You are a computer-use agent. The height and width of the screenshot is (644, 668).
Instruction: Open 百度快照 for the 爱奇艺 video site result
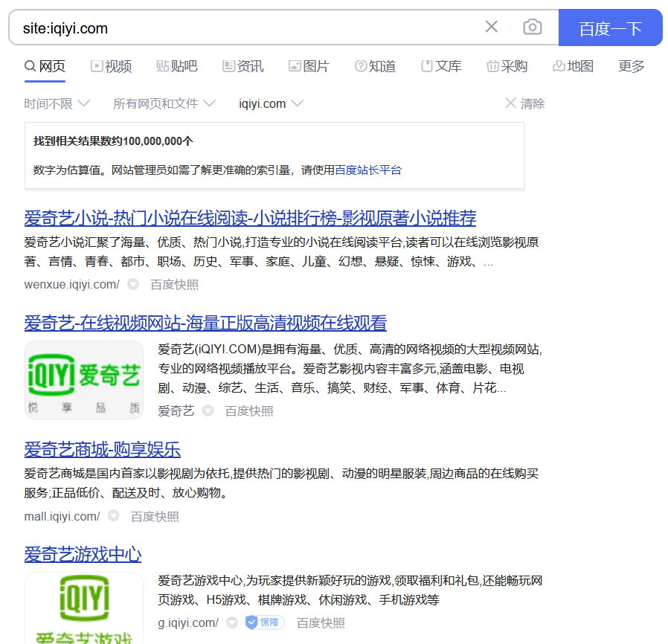click(x=248, y=410)
